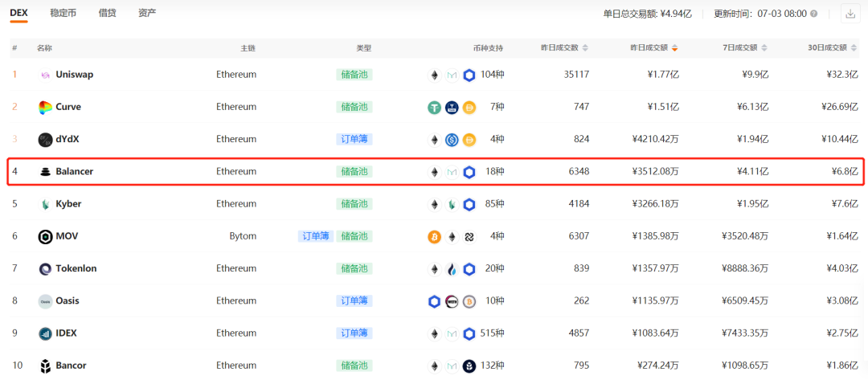
Task: Click the 订单簿 tag in dYdX row
Action: point(354,140)
